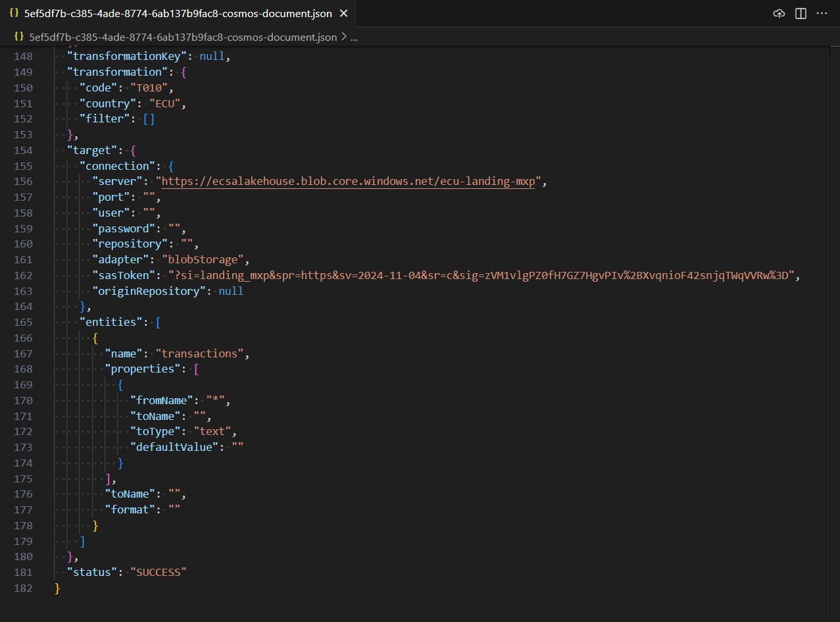Open the More Actions ellipsis menu
Screen dimensions: 840x622
click(822, 13)
